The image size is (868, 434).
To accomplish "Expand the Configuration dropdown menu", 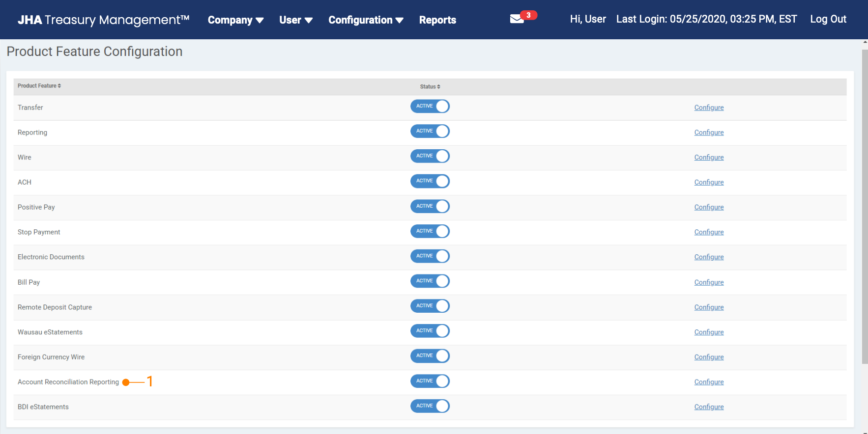I will click(x=366, y=20).
